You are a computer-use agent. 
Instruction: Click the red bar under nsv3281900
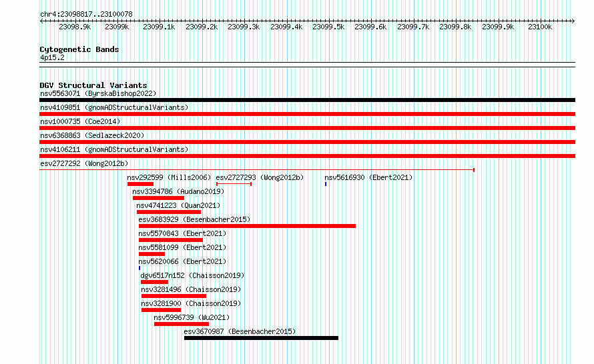(x=161, y=310)
